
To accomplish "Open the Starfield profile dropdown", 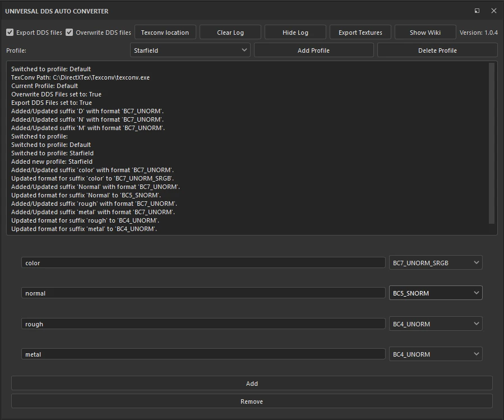I will [190, 50].
